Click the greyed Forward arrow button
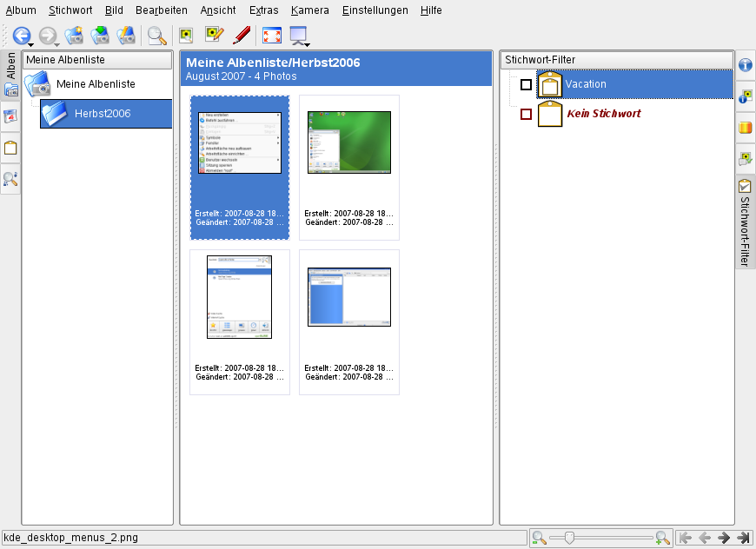 (47, 36)
